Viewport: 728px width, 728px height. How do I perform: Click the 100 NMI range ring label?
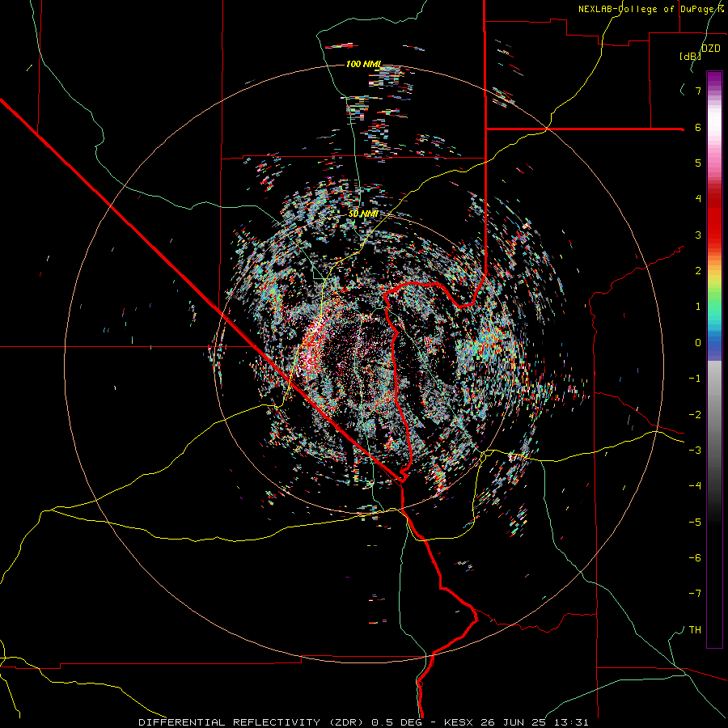pos(363,64)
